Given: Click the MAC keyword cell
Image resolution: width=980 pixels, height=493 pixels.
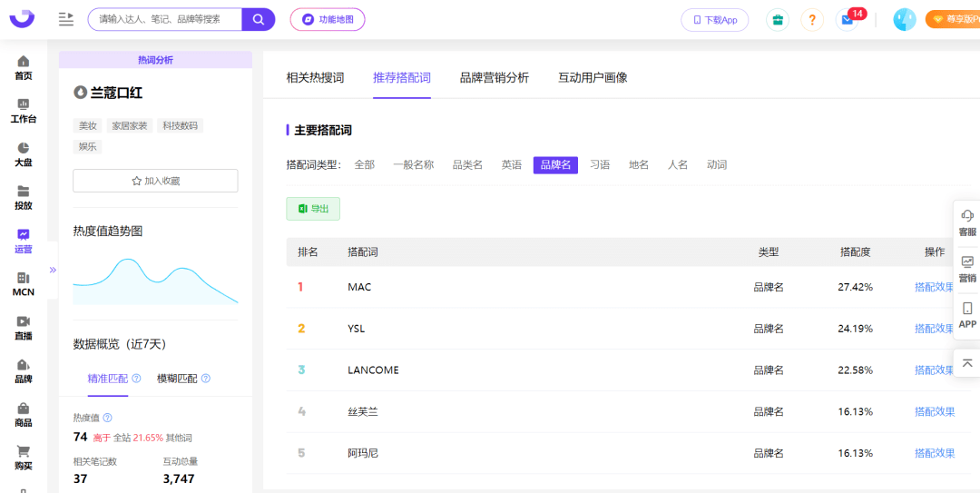Looking at the screenshot, I should coord(359,287).
